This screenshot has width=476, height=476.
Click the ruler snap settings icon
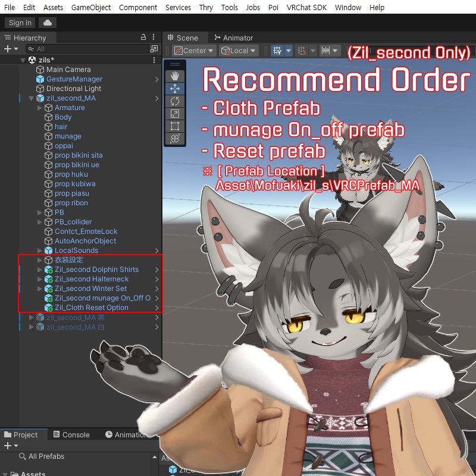point(325,51)
